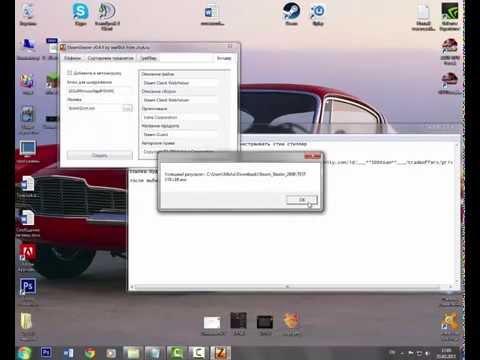
Task: Click the second 'Steam Client WebHelper' field
Action: point(180,100)
